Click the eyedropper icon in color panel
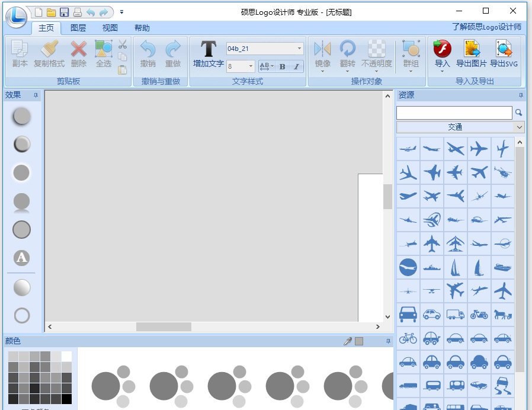532x410 pixels. click(x=348, y=341)
